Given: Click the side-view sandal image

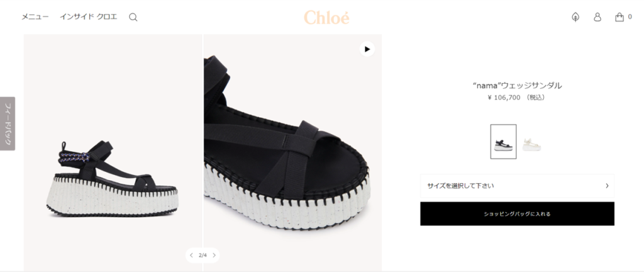Looking at the screenshot, I should [x=113, y=152].
